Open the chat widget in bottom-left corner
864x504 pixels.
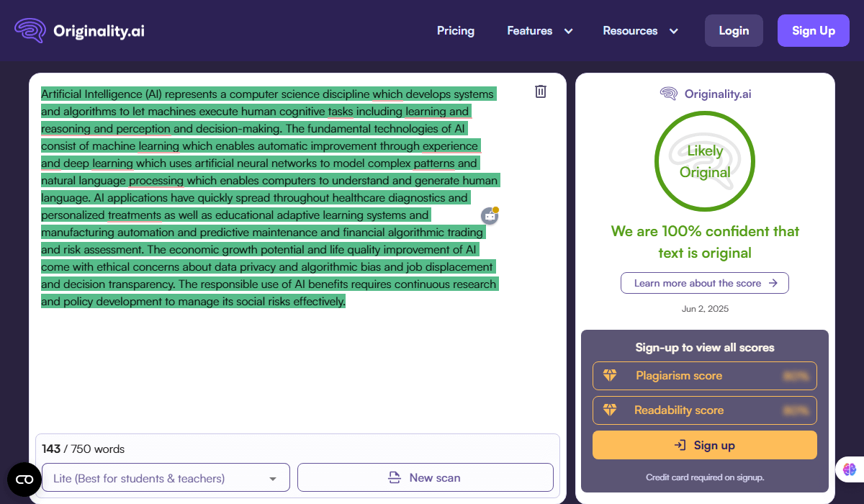(x=24, y=480)
